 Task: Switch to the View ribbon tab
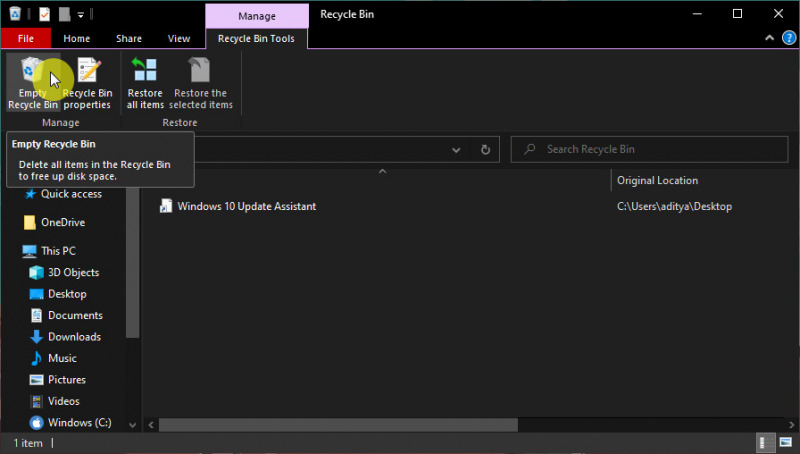coord(179,38)
